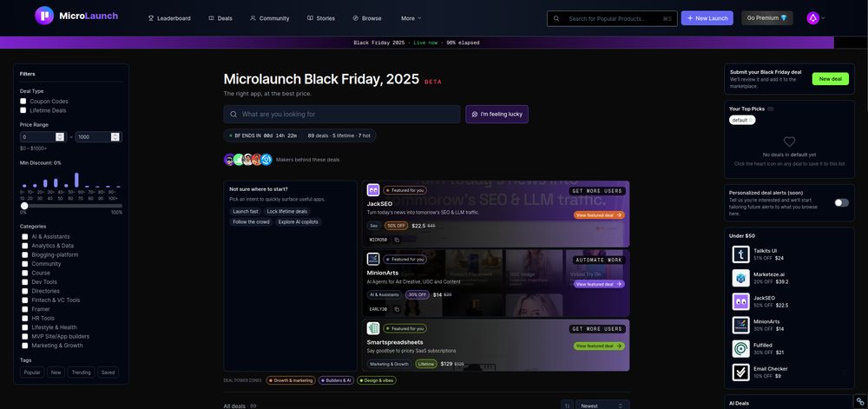Expand the More navigation menu

tap(411, 18)
